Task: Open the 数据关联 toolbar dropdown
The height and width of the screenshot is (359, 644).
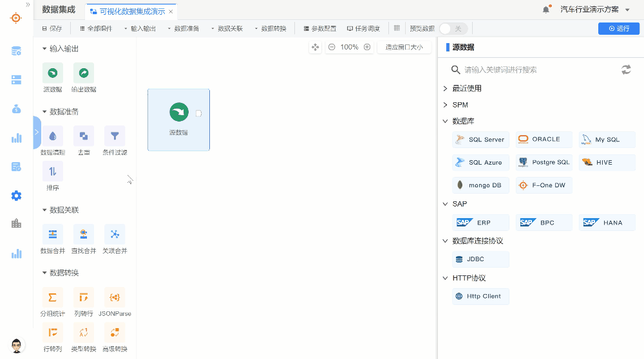Action: pos(227,28)
